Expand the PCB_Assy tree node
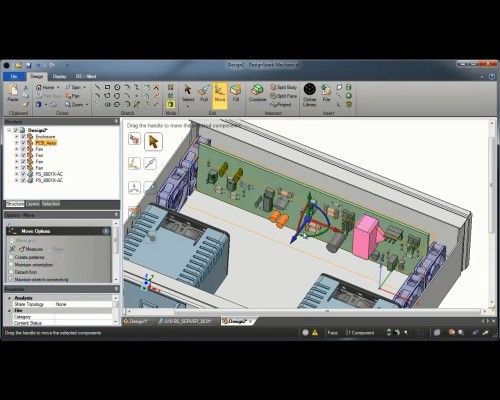The image size is (500, 400). coord(16,143)
